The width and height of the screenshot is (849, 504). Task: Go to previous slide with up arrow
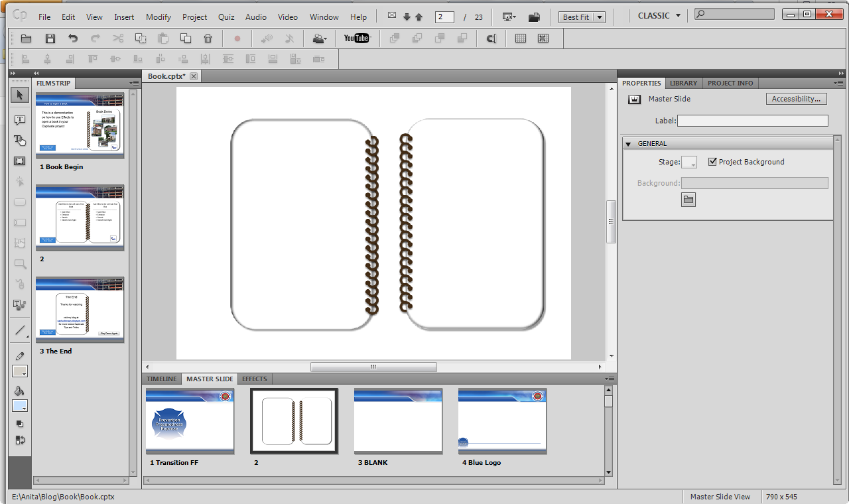(419, 17)
